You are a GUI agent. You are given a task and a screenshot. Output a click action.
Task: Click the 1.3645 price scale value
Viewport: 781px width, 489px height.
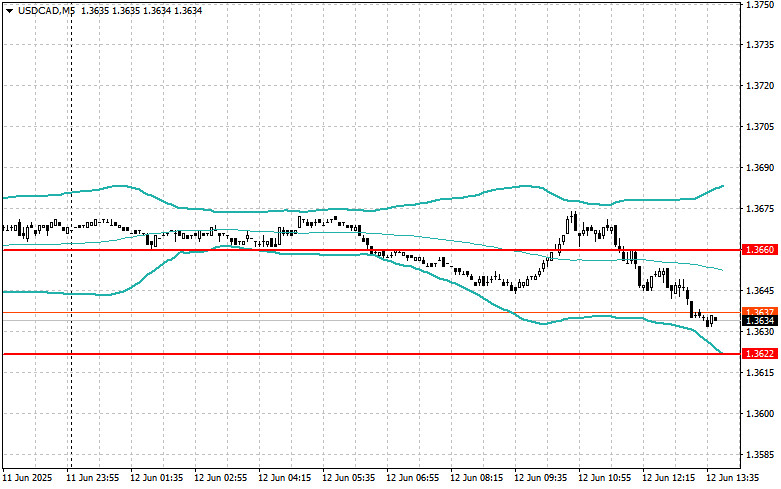tap(760, 291)
